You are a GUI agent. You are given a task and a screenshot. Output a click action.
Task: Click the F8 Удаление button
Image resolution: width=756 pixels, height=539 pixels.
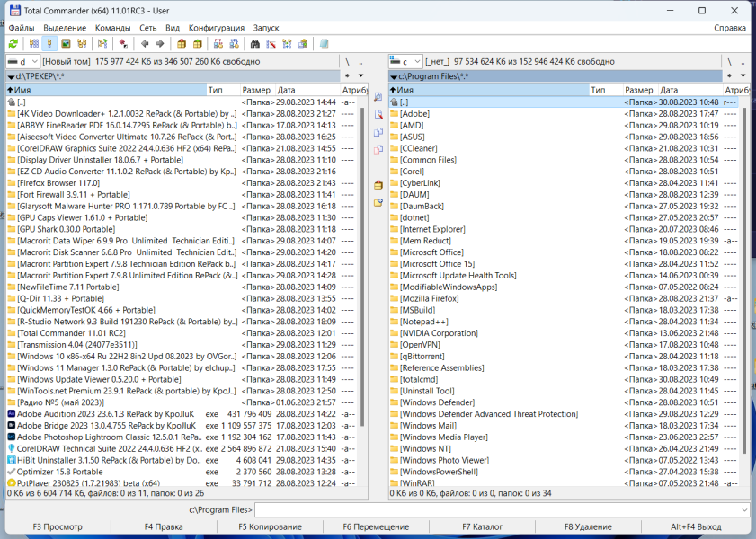(x=588, y=527)
